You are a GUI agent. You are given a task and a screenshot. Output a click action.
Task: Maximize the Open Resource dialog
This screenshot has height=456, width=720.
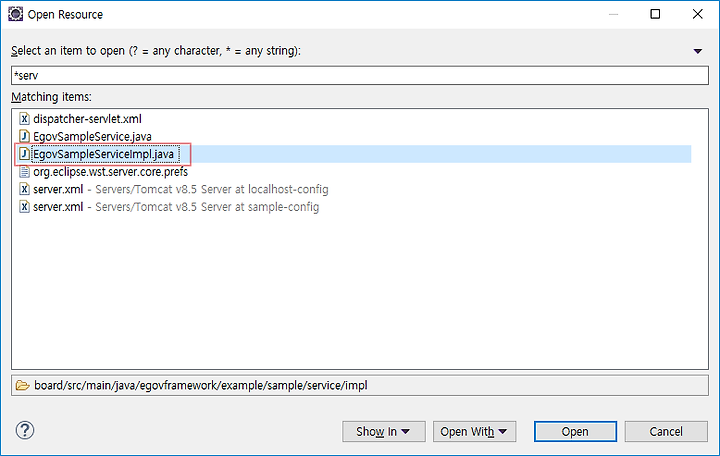[x=655, y=14]
